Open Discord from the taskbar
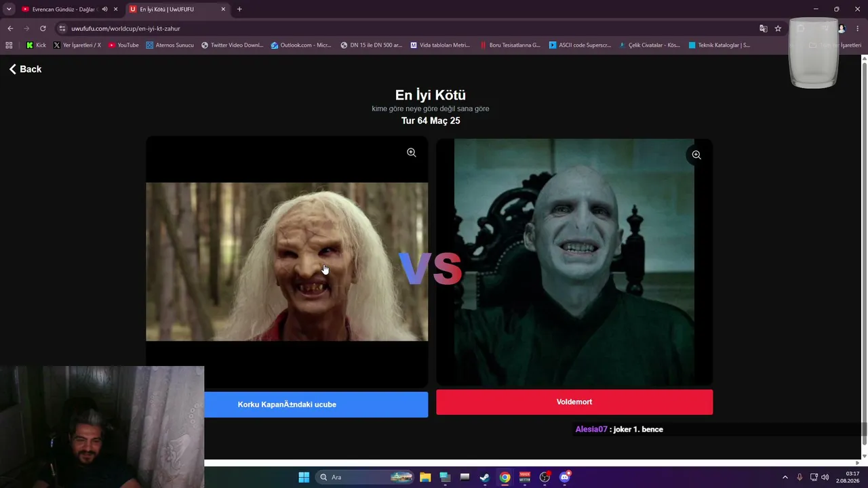The image size is (868, 488). 565,477
